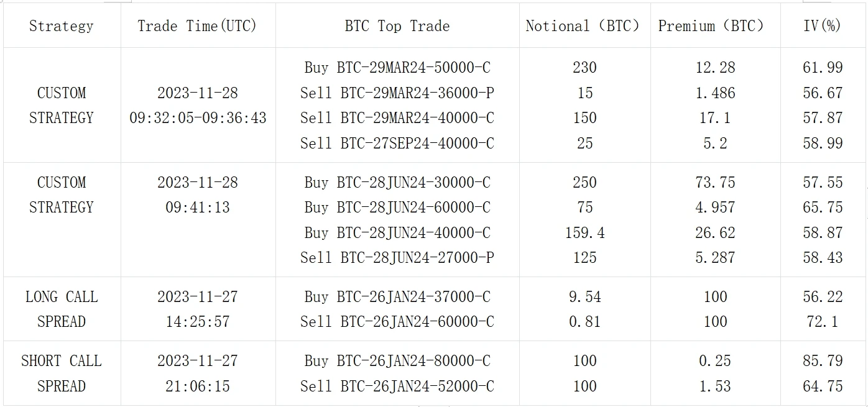The image size is (868, 407).
Task: Click the 73.75 premium value
Action: [x=715, y=182]
